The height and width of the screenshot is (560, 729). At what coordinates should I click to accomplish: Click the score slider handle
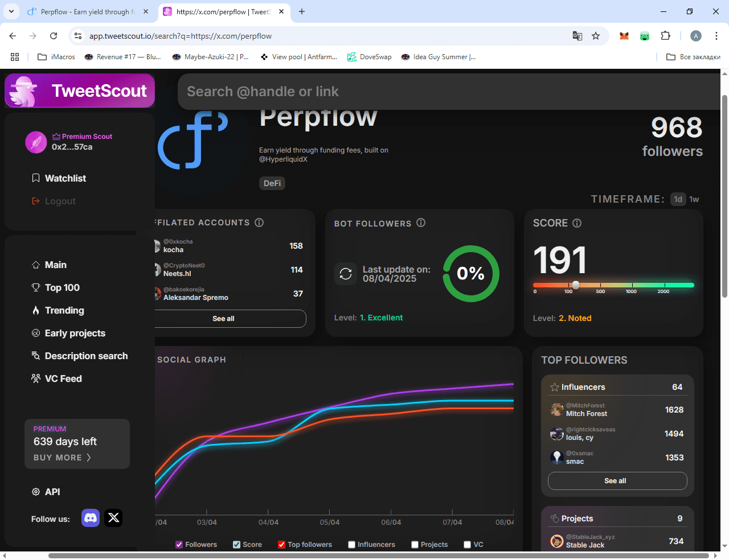coord(576,285)
